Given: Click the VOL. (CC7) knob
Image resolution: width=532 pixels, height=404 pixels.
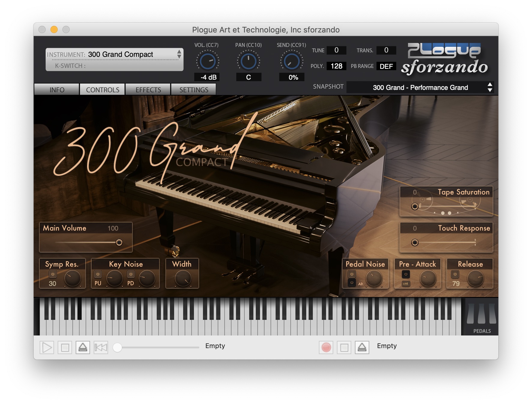Looking at the screenshot, I should click(207, 61).
